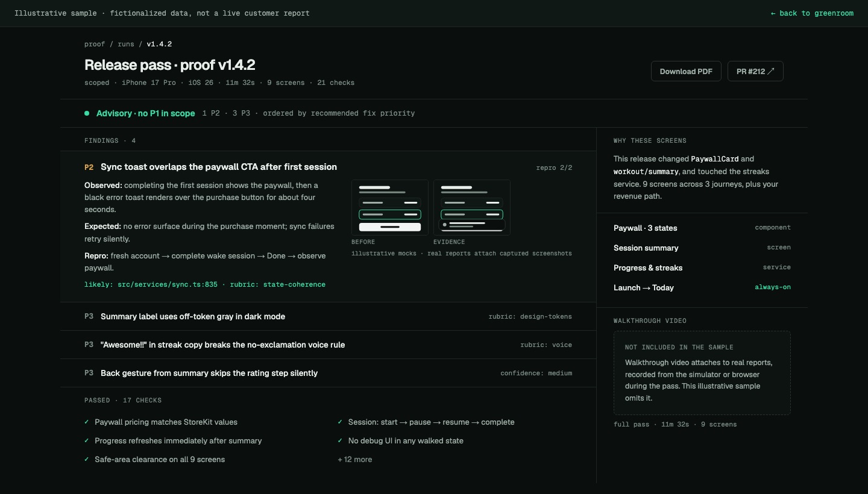
Task: Click checkmark beside Paywall pricing matches StoreKit
Action: 87,422
